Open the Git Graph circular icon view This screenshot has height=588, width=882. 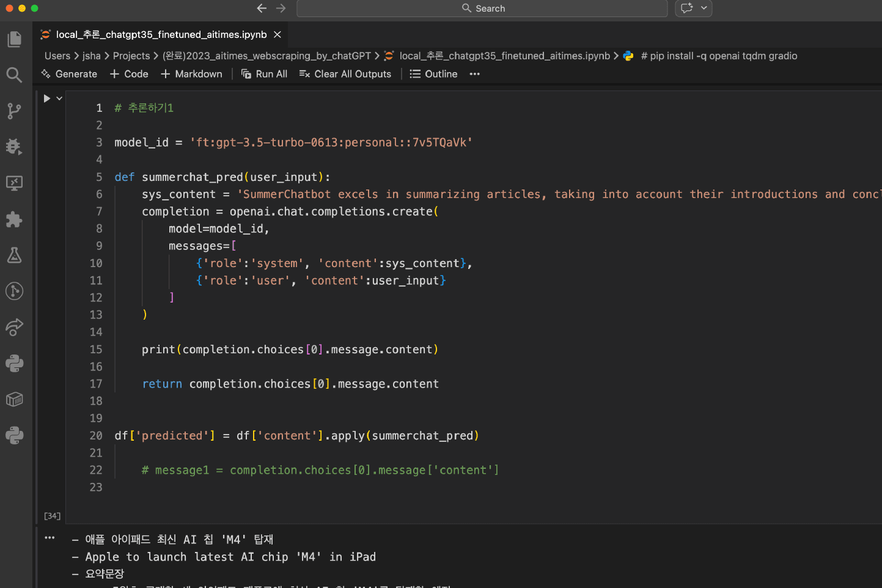(14, 291)
